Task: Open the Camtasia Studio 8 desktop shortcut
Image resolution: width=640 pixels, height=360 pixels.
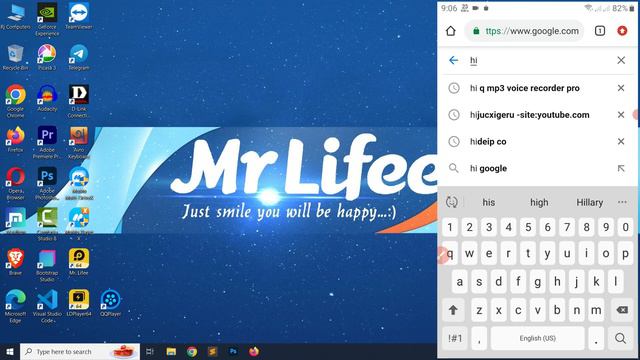Action: click(x=47, y=224)
